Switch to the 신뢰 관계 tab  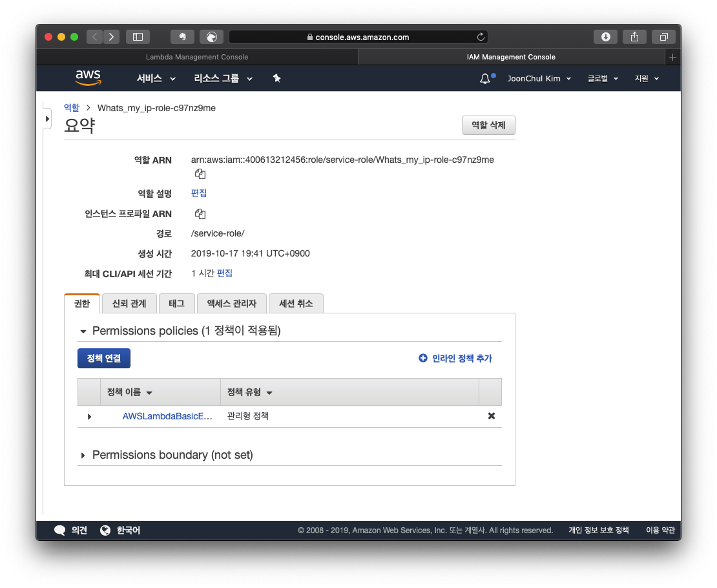[x=129, y=304]
